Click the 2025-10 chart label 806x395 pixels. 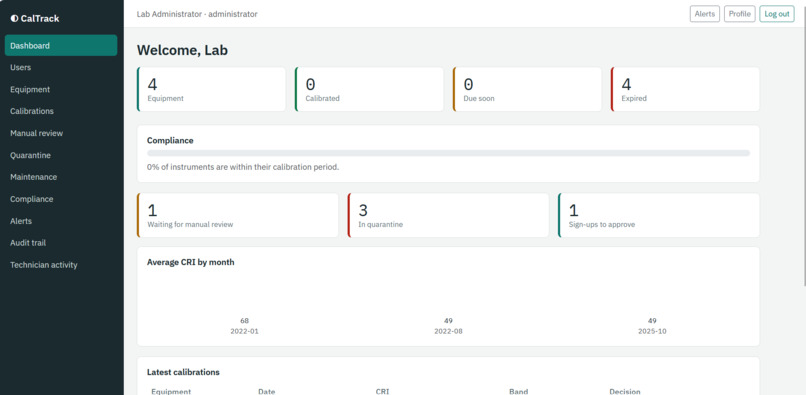click(652, 331)
